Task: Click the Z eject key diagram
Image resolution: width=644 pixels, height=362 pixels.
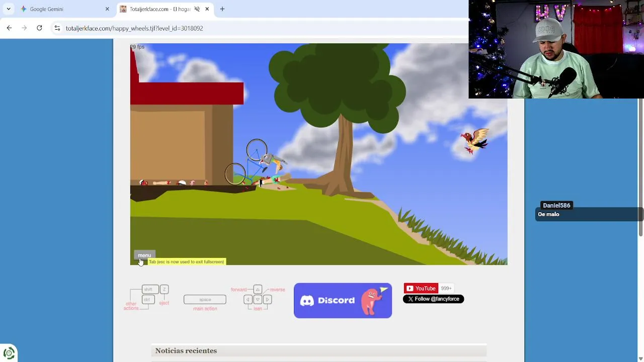Action: pos(164,289)
